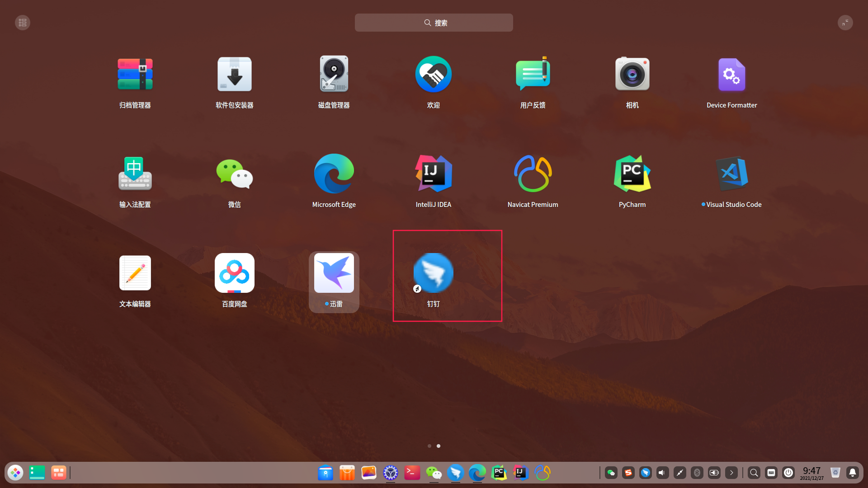The height and width of the screenshot is (488, 868).
Task: Go to first launcher page dot
Action: pyautogui.click(x=429, y=446)
